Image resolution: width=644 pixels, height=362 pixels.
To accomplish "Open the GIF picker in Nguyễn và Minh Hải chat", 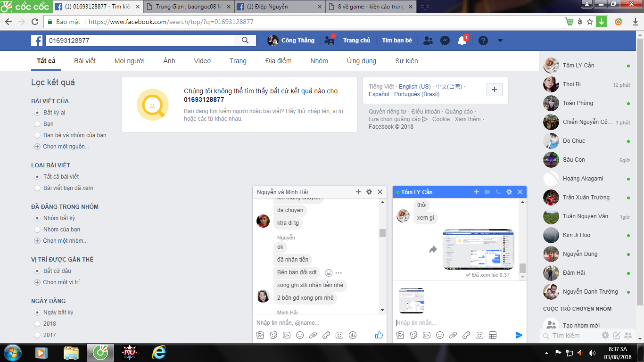I will tap(287, 335).
